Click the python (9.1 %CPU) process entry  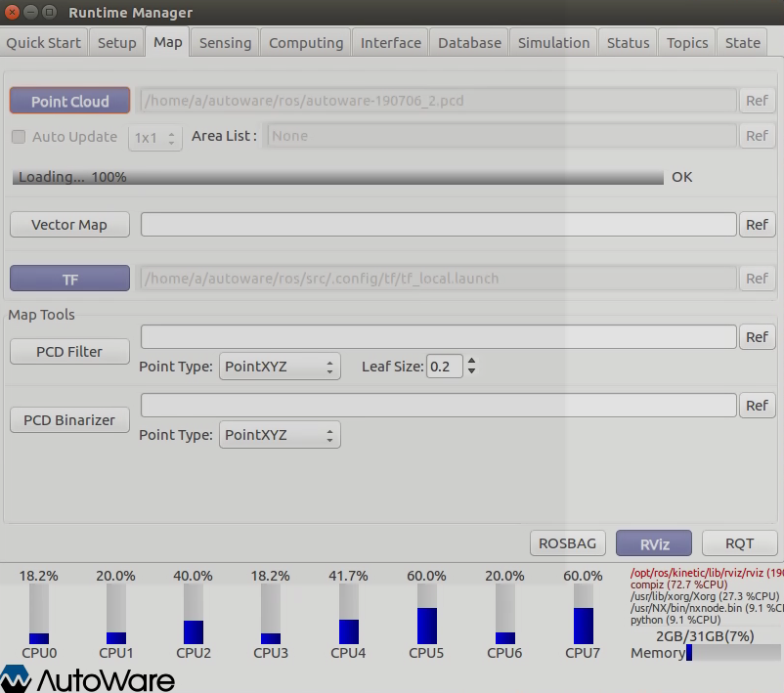coord(675,620)
